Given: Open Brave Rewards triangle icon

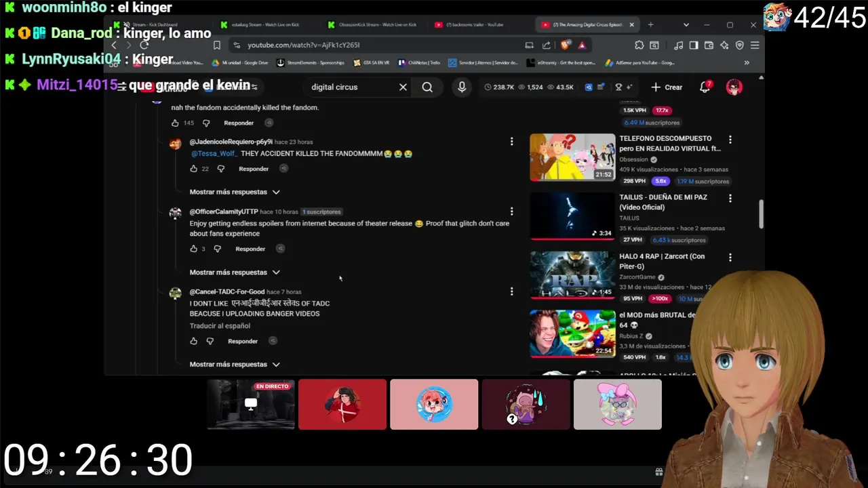Looking at the screenshot, I should [x=583, y=45].
